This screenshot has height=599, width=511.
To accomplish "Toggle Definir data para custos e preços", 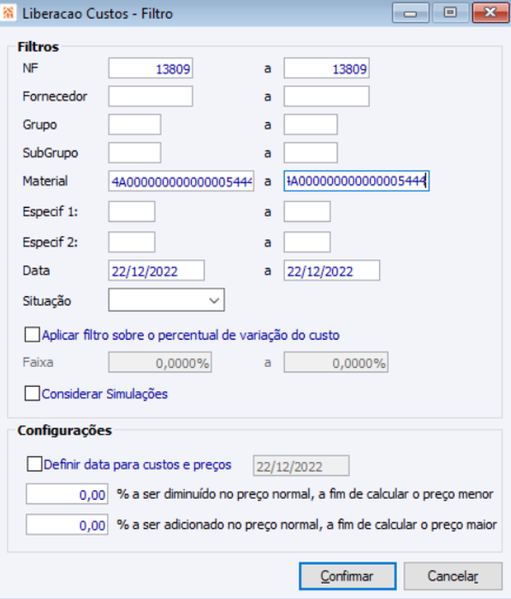I will tap(34, 464).
